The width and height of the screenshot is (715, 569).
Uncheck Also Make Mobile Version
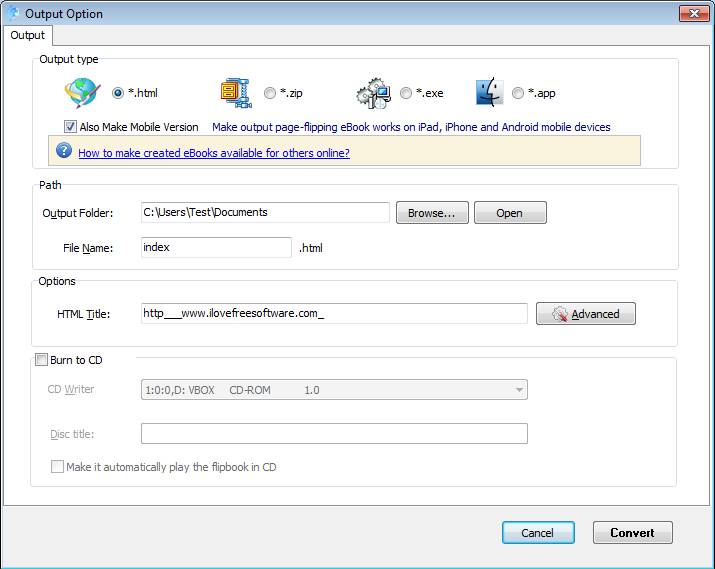70,127
